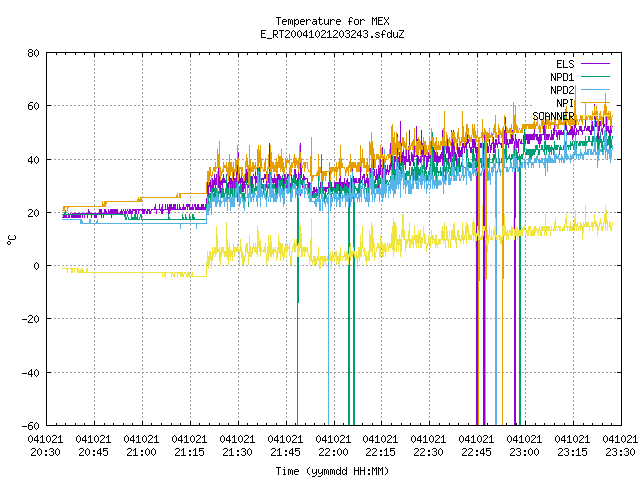Screen dimensions: 640x480
Task: Click the y-axis label 80
Action: (x=33, y=53)
